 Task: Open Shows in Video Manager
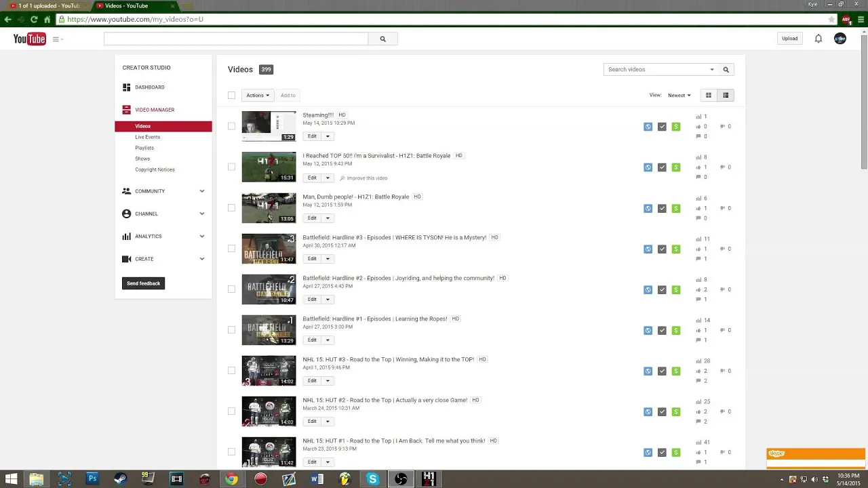[x=142, y=159]
